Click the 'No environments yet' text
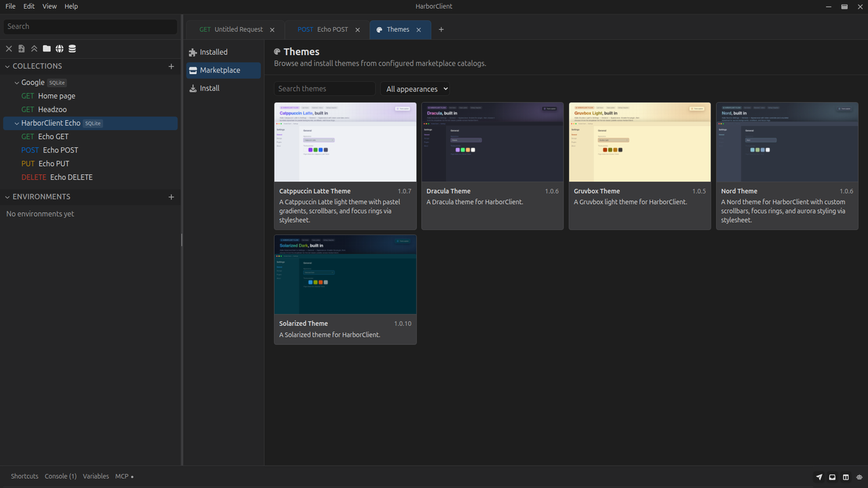The height and width of the screenshot is (488, 868). (40, 214)
